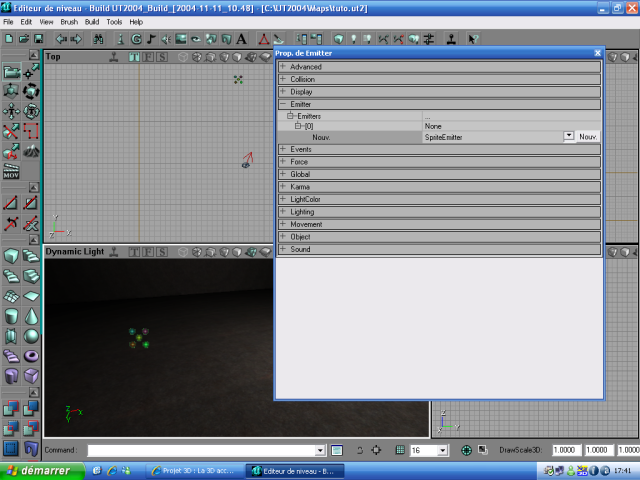Open the SpriteEmitter class dropdown

[x=568, y=136]
